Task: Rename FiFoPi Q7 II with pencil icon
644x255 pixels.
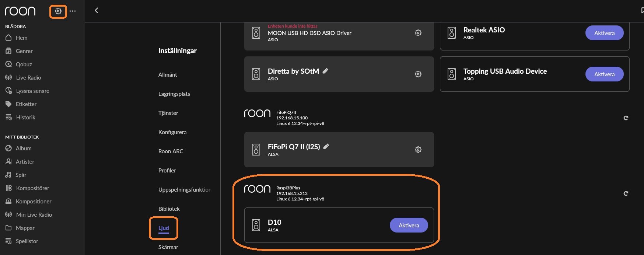Action: tap(326, 146)
